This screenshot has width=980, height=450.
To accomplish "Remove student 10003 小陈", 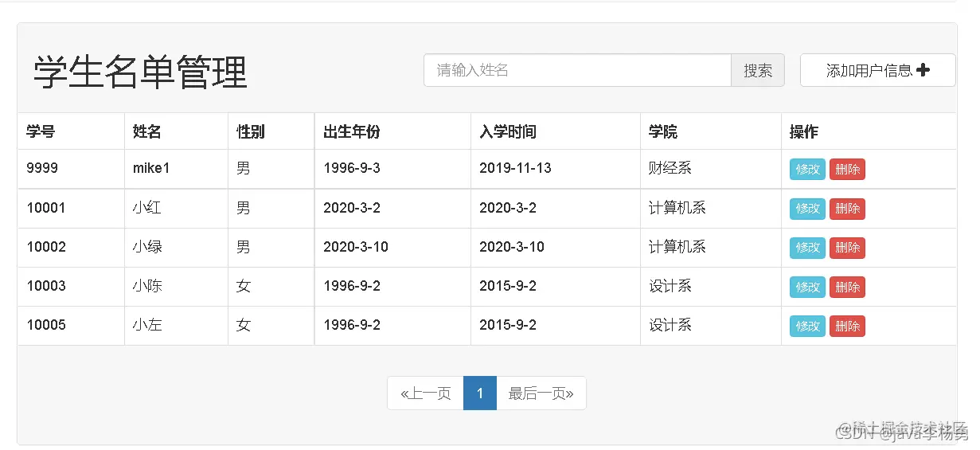I will 848,287.
